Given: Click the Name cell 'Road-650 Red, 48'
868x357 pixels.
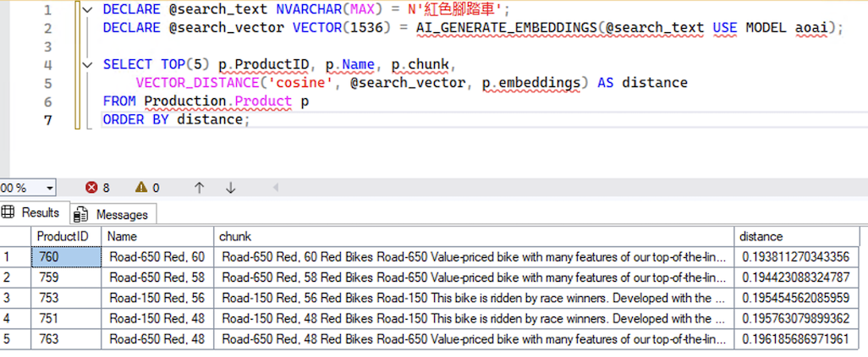Looking at the screenshot, I should [157, 338].
